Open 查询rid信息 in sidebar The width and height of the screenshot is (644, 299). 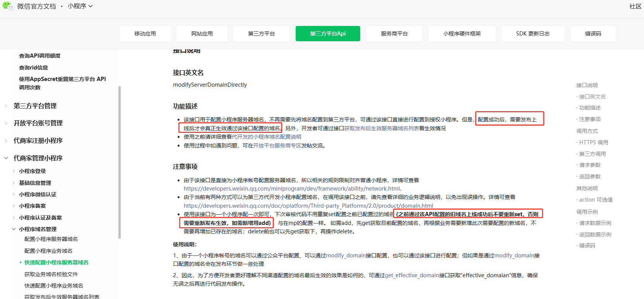click(x=34, y=68)
